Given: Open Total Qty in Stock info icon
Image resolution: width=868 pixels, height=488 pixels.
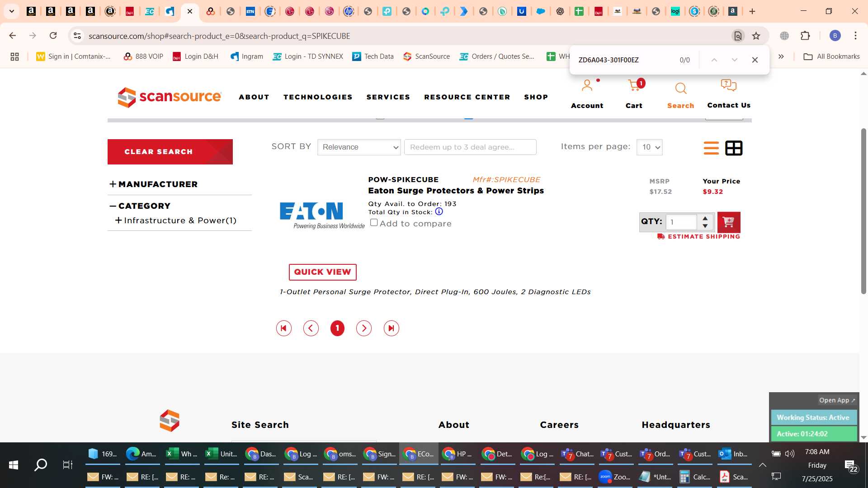Looking at the screenshot, I should [x=439, y=211].
